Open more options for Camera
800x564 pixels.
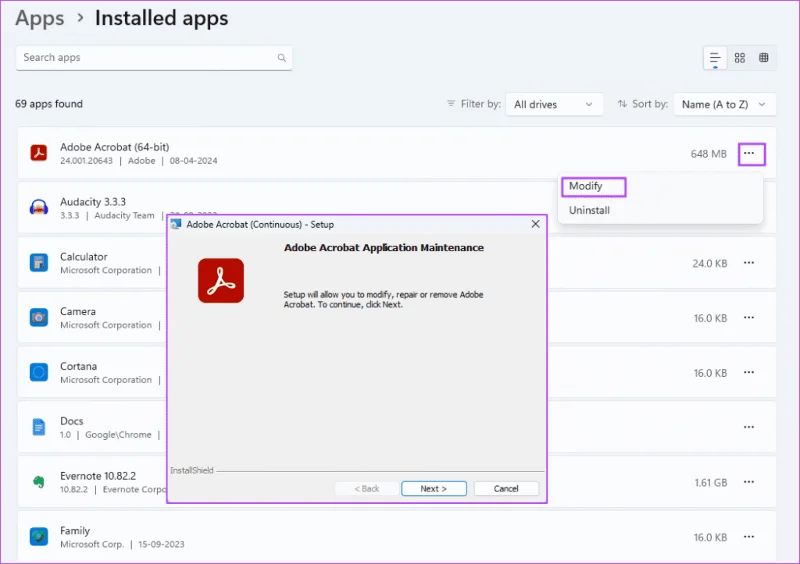point(748,317)
